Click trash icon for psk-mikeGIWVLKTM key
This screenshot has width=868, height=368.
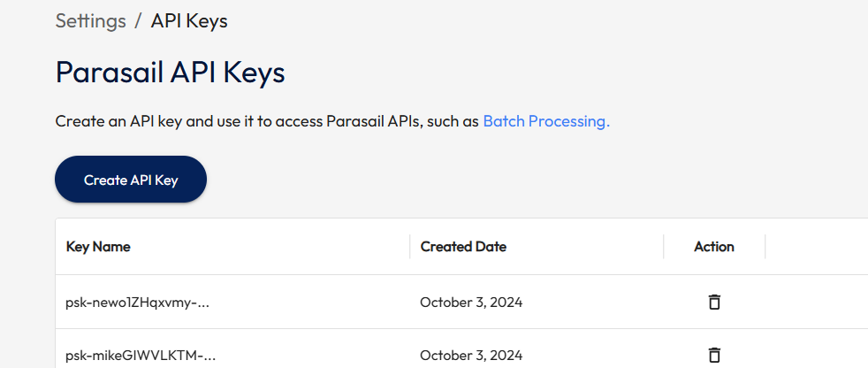pos(714,356)
